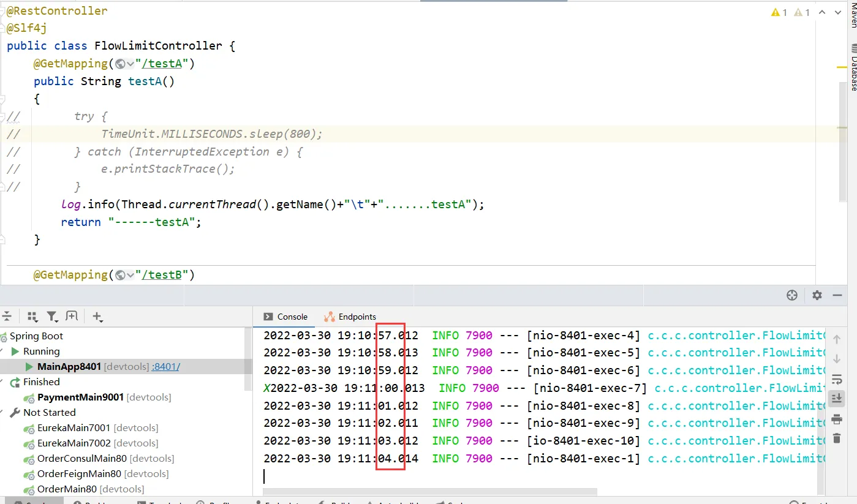This screenshot has height=504, width=857.
Task: Click the console horizontal scrollbar
Action: pyautogui.click(x=430, y=491)
